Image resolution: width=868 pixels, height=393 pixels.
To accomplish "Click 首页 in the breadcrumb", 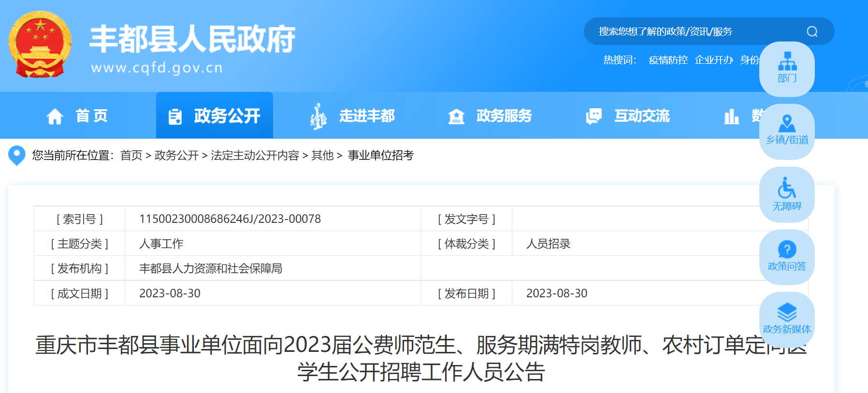I will pyautogui.click(x=131, y=155).
